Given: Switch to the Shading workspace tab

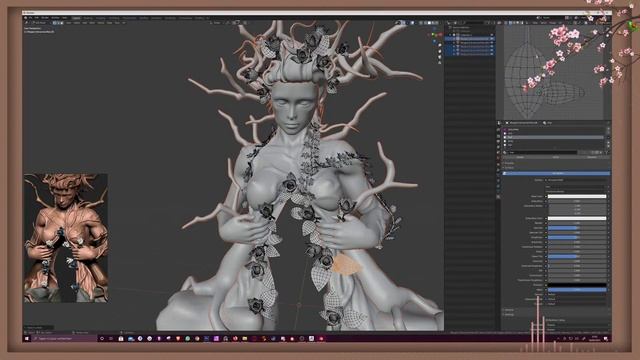Looking at the screenshot, I should (143, 18).
